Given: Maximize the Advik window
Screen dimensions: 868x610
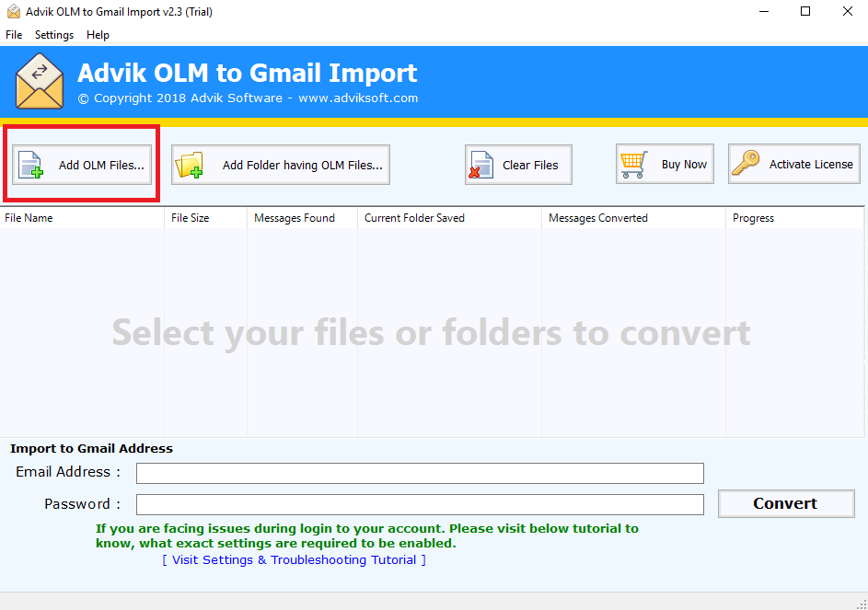Looking at the screenshot, I should click(x=805, y=12).
